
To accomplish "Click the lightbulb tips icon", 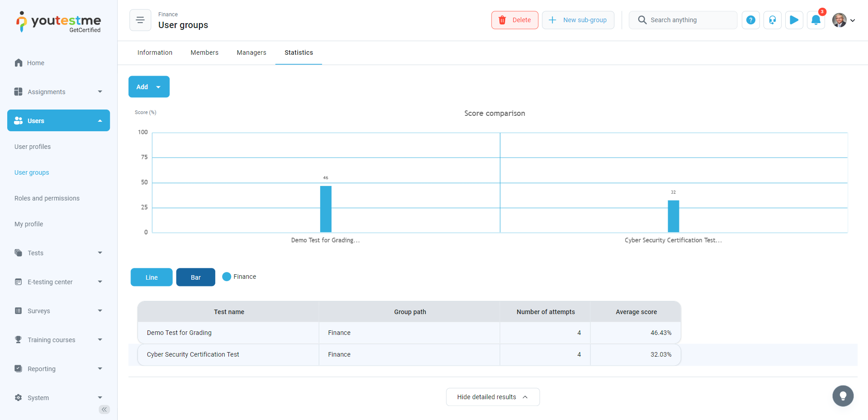I will (843, 396).
